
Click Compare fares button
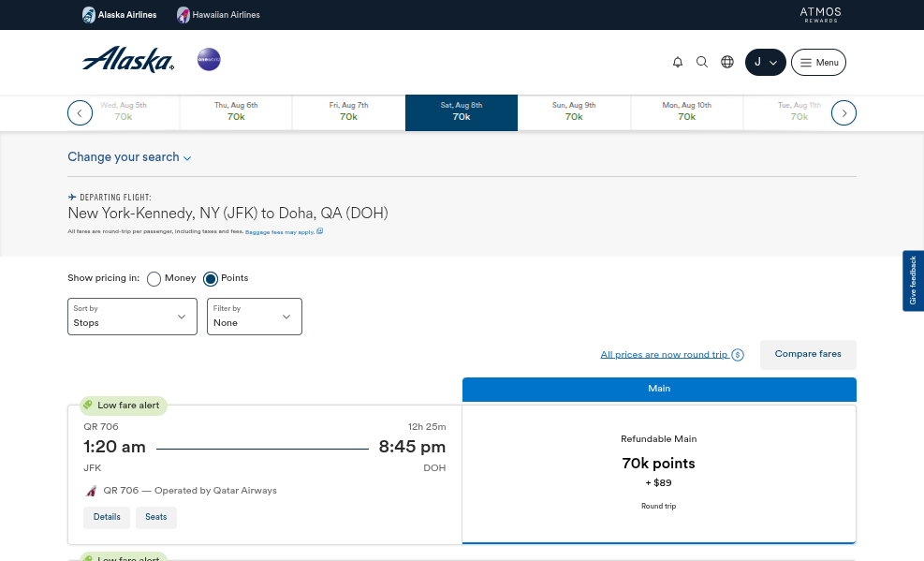point(808,355)
